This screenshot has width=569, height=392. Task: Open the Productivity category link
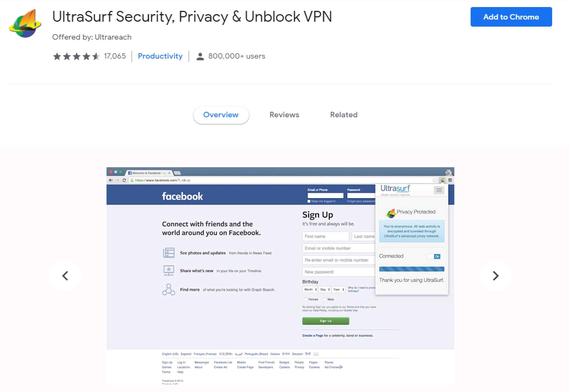160,56
